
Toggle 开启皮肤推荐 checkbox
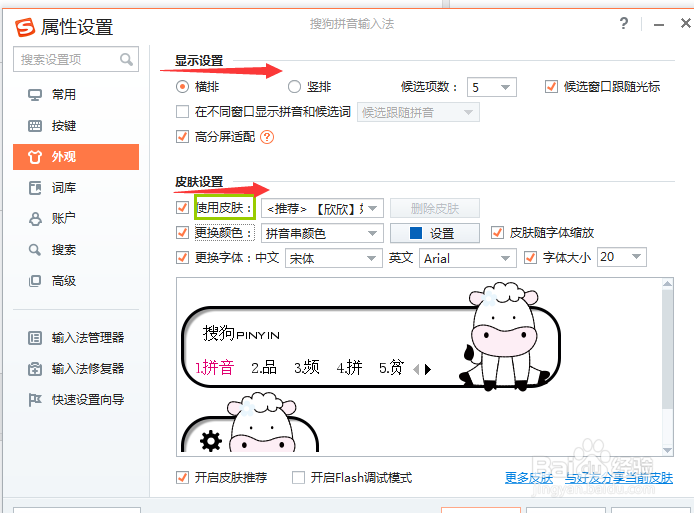click(182, 478)
